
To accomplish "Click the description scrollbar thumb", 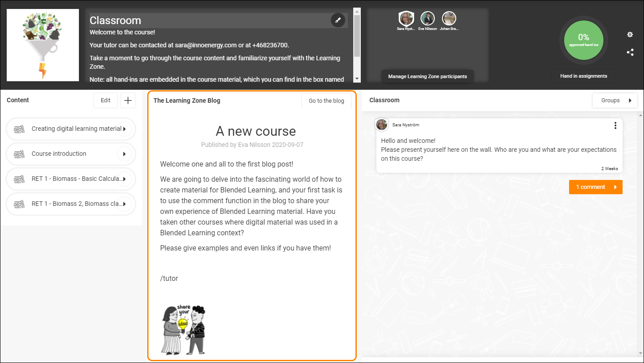I will coord(357,35).
